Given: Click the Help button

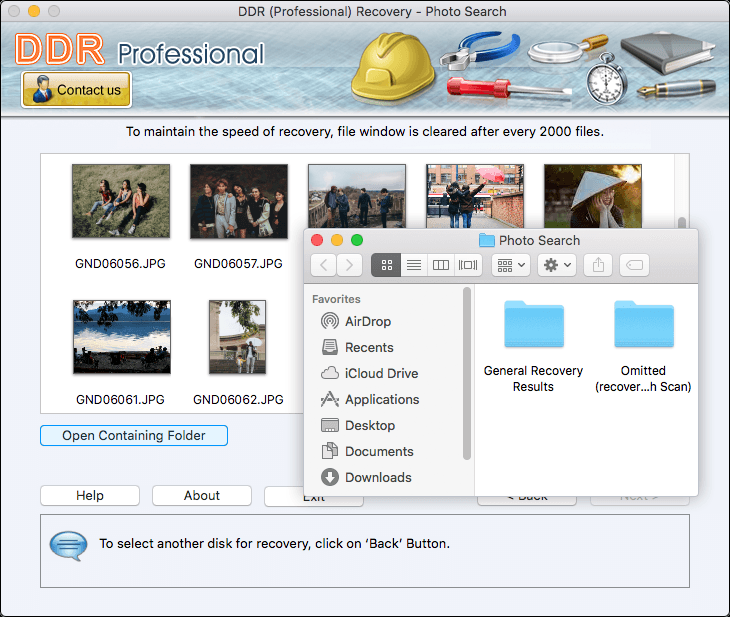Looking at the screenshot, I should click(x=90, y=495).
